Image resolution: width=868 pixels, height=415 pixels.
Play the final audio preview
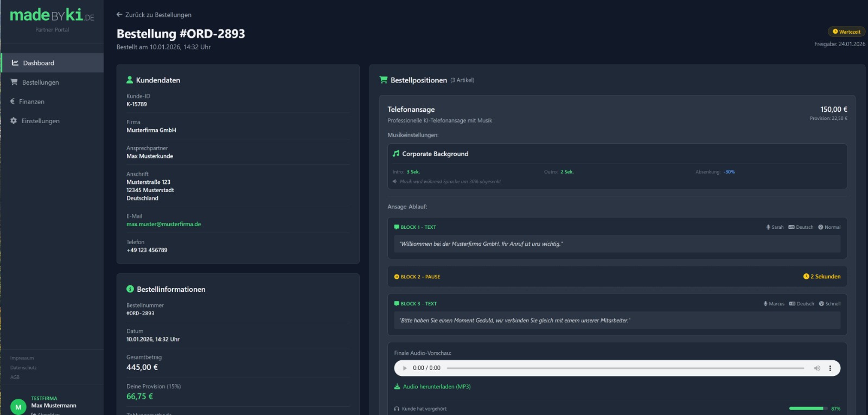click(x=405, y=368)
